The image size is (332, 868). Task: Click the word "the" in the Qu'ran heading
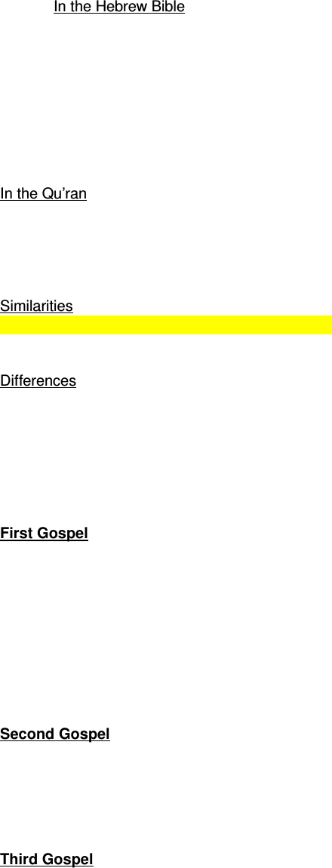(27, 194)
